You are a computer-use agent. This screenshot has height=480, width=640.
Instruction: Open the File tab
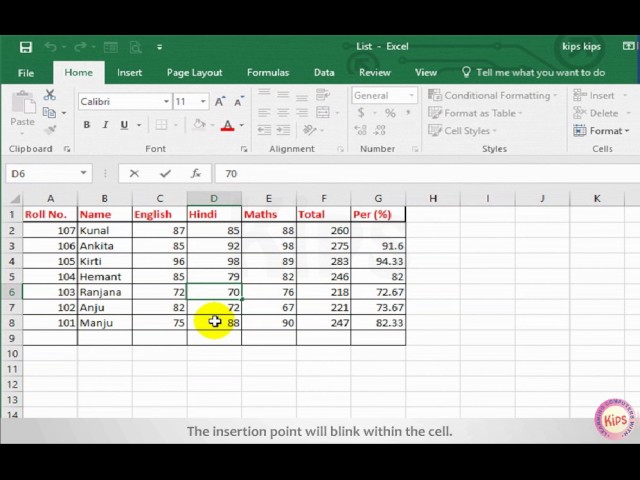pos(26,73)
